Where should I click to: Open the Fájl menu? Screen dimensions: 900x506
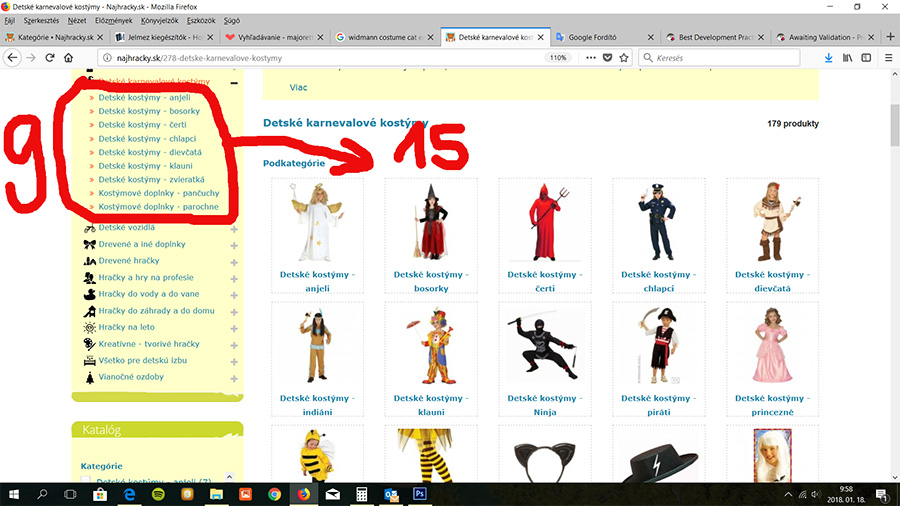pyautogui.click(x=10, y=21)
